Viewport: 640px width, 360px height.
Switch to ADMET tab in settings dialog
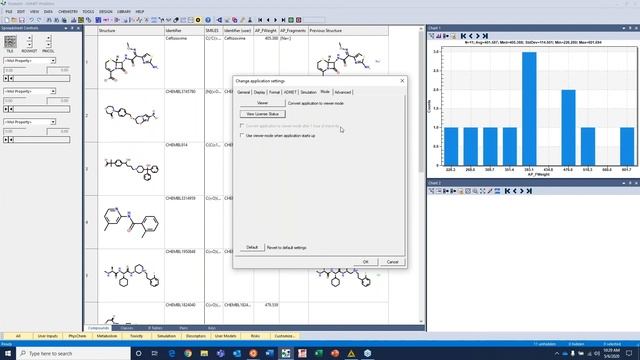(x=290, y=92)
